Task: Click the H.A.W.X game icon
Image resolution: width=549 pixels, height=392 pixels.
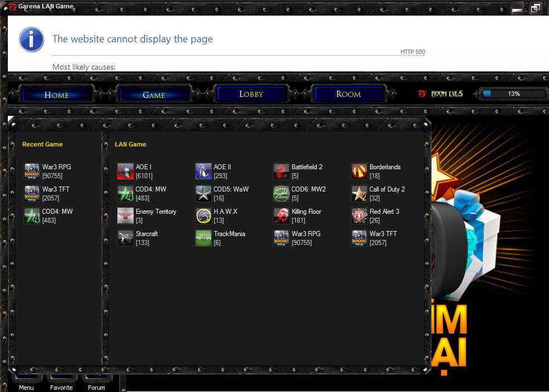Action: click(x=203, y=215)
